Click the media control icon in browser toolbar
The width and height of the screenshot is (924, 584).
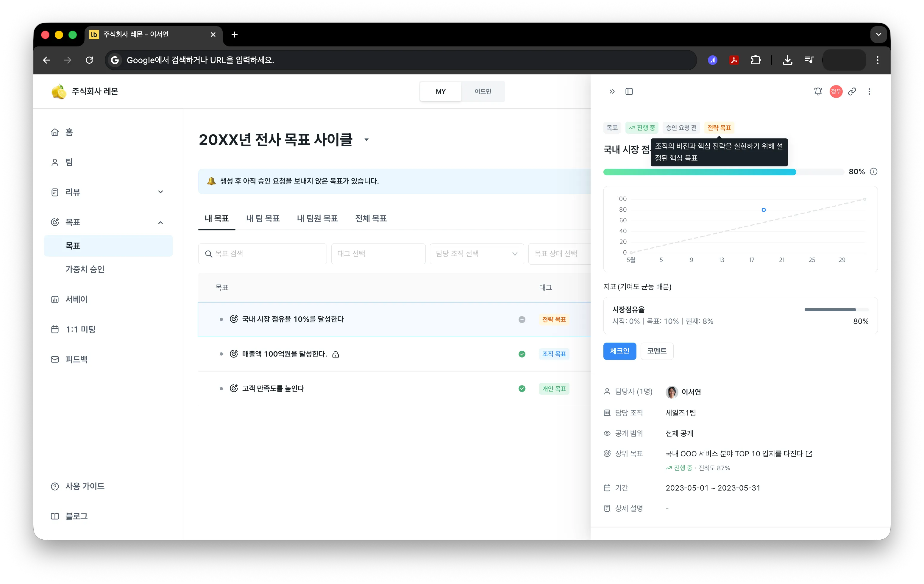click(x=809, y=60)
